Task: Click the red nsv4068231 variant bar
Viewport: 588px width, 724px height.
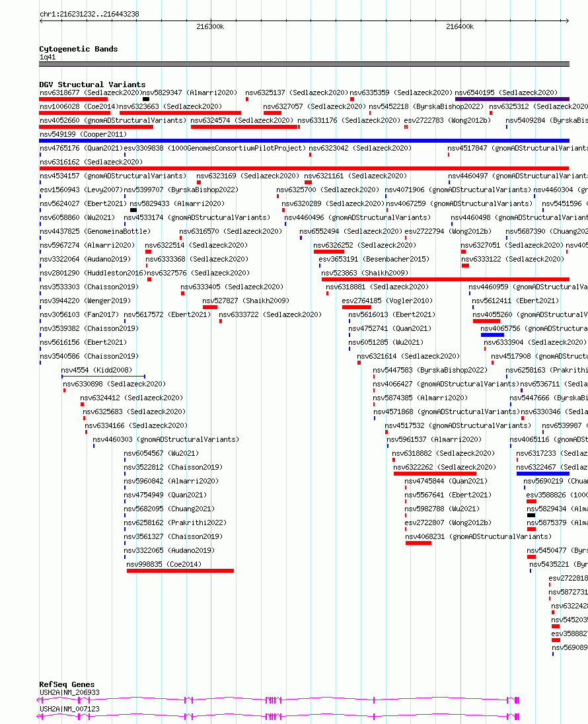Action: [418, 543]
